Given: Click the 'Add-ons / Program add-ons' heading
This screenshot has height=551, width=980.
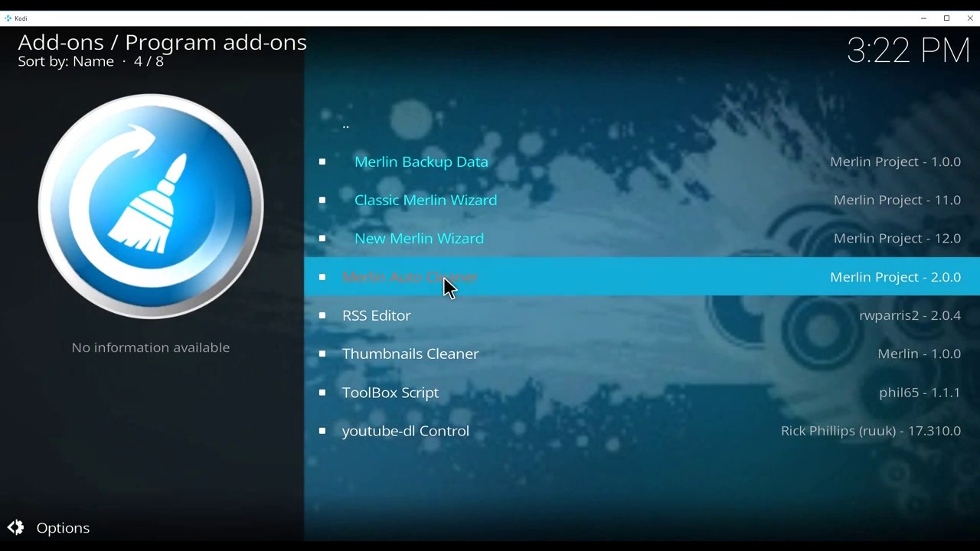Looking at the screenshot, I should (x=162, y=42).
